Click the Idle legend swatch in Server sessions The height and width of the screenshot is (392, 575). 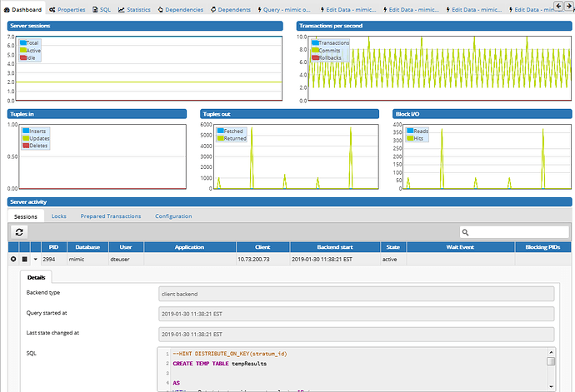[x=23, y=57]
